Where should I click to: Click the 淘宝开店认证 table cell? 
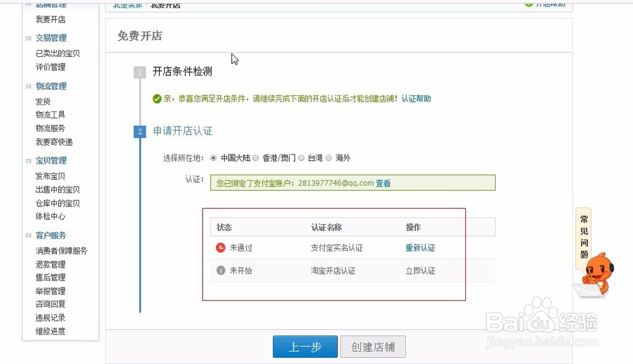point(333,271)
